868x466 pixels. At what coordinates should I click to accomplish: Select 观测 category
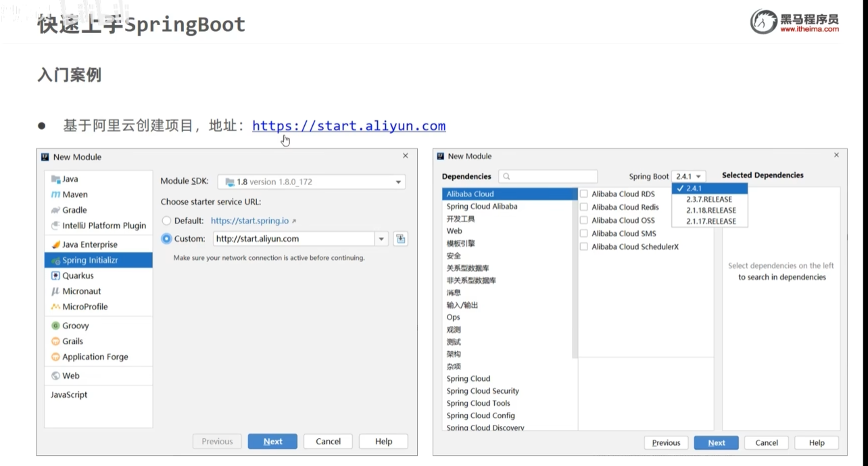[508, 330]
